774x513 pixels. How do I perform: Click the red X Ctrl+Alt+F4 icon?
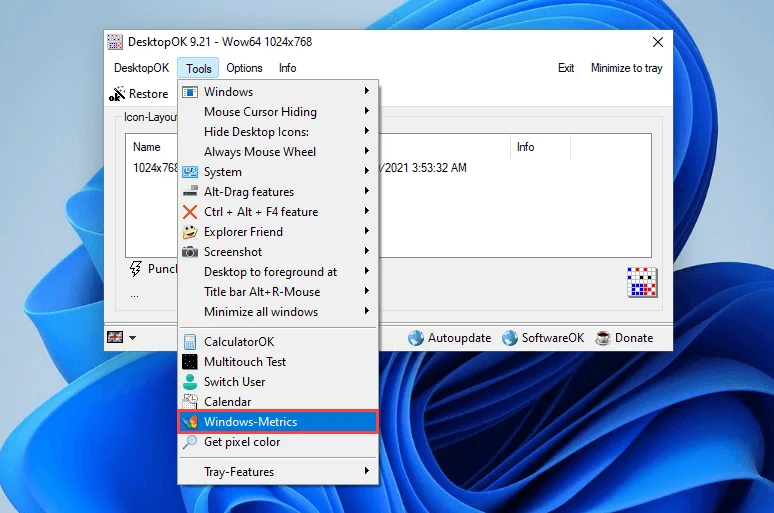pos(190,212)
